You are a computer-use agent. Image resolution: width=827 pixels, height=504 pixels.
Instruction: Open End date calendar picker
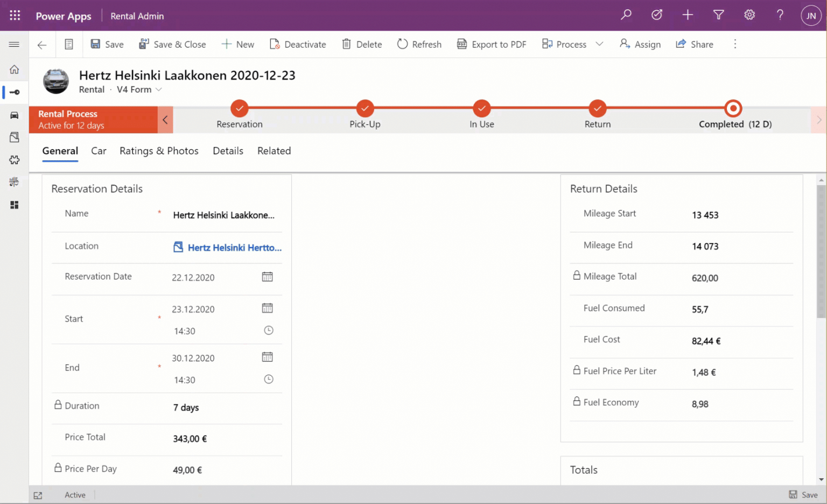268,357
